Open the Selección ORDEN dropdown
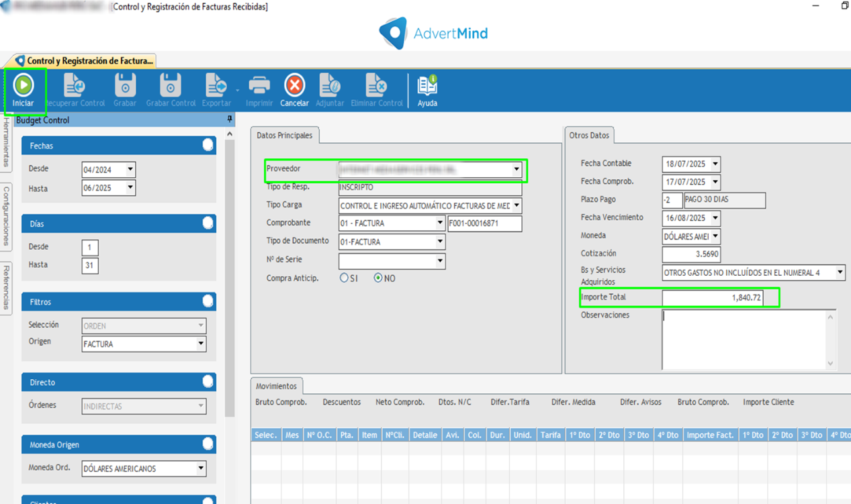Screen dimensions: 851x504 [x=200, y=325]
